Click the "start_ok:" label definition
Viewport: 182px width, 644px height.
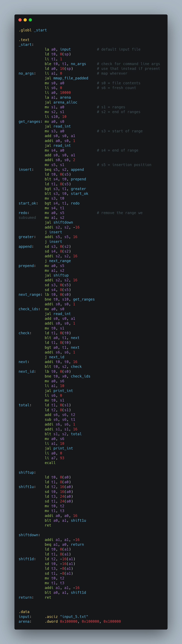pos(28,203)
